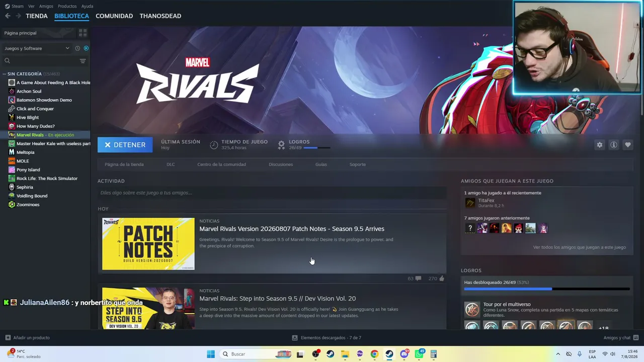This screenshot has height=362, width=644.
Task: Sort library by recent activity clock icon
Action: [77, 48]
